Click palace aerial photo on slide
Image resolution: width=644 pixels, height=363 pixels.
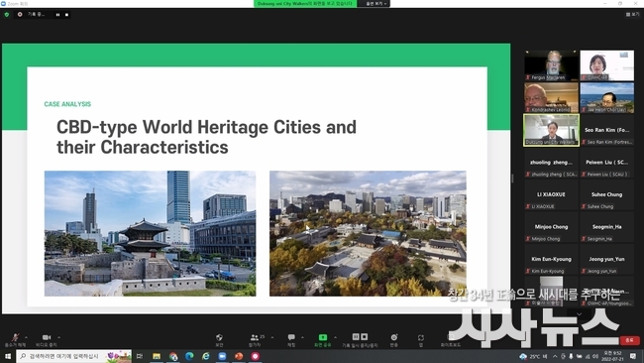point(368,233)
